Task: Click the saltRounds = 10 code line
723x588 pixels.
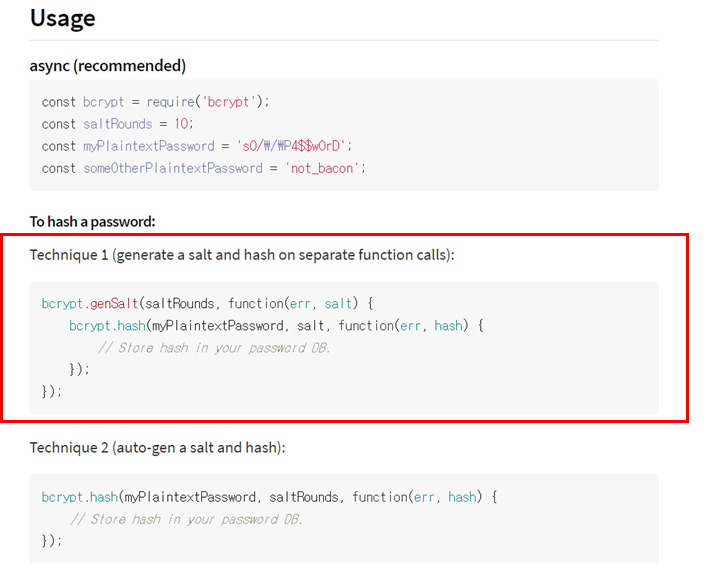Action: pos(117,124)
